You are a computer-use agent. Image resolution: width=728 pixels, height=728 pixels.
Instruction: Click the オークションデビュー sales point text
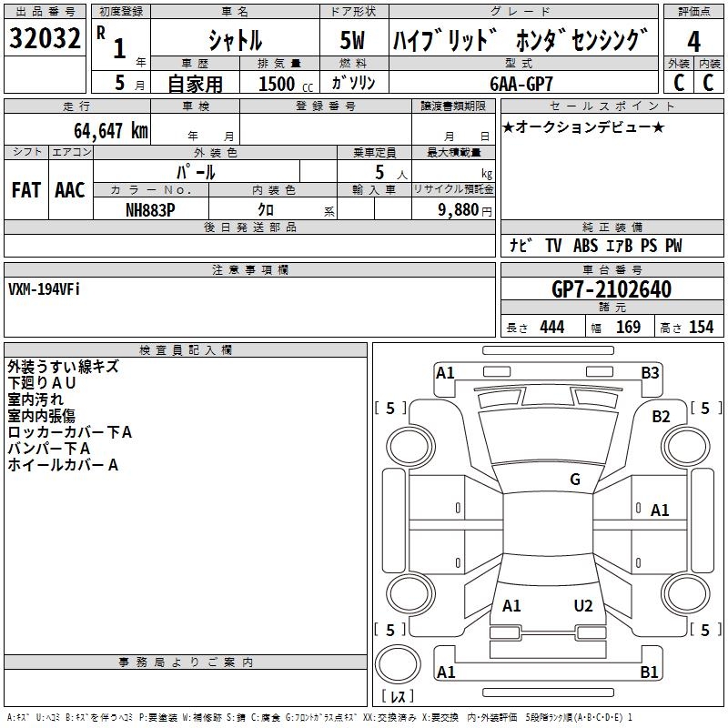(583, 126)
